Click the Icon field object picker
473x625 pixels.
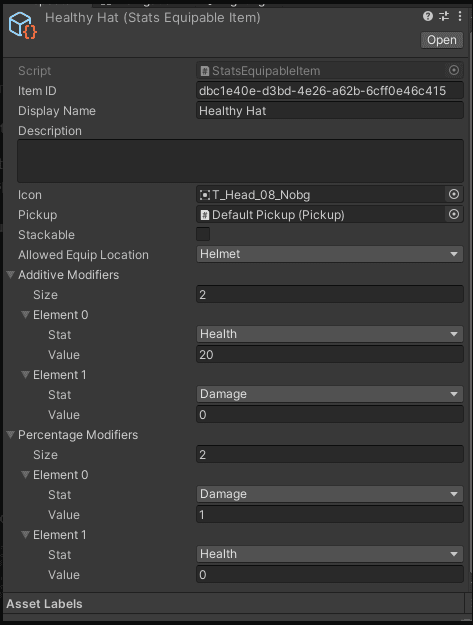453,195
